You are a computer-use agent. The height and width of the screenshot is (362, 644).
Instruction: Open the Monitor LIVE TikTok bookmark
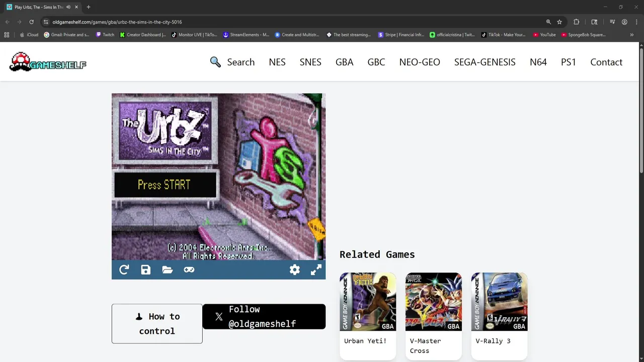pos(195,35)
